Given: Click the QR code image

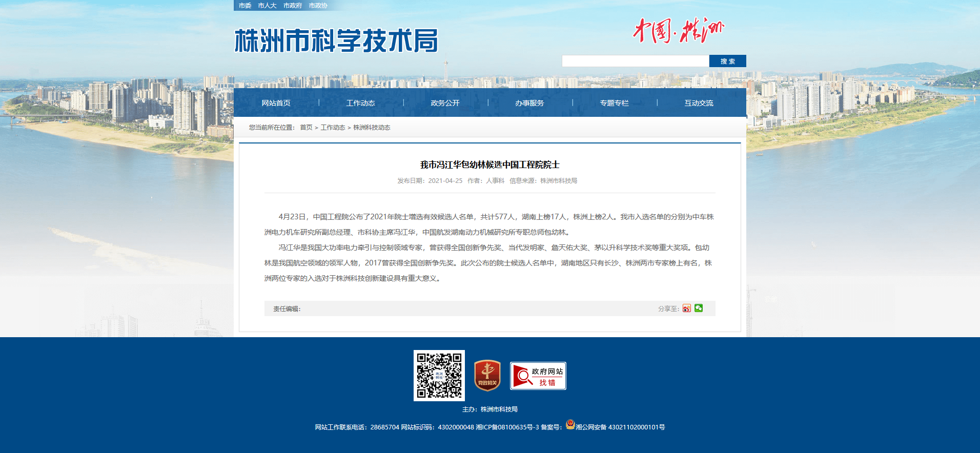Looking at the screenshot, I should pos(439,376).
